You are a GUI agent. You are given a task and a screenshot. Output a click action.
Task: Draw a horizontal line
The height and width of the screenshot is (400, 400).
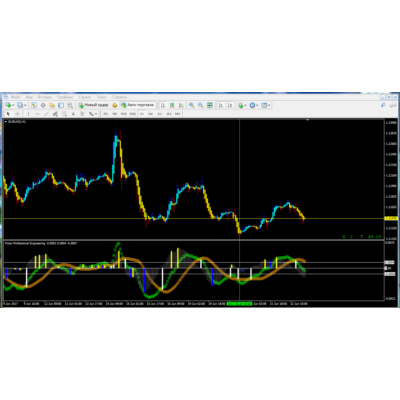tap(37, 114)
